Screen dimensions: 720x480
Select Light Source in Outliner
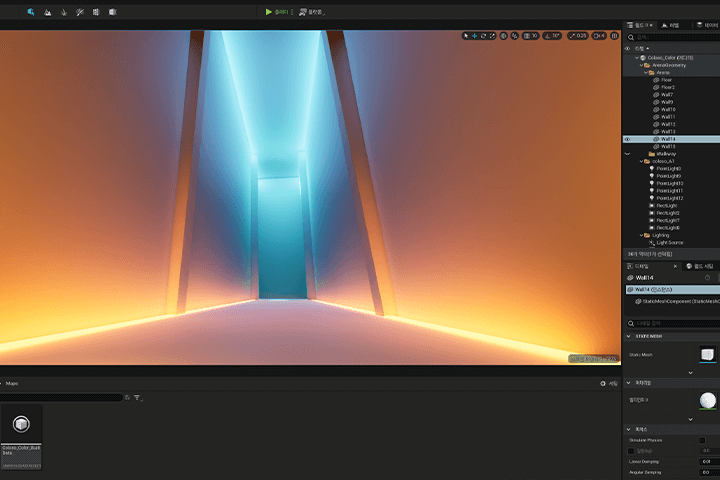669,243
